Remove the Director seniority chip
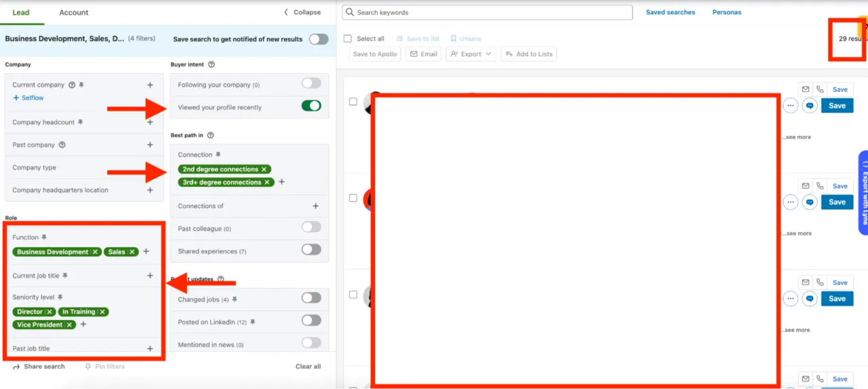Image resolution: width=868 pixels, height=389 pixels. point(50,312)
